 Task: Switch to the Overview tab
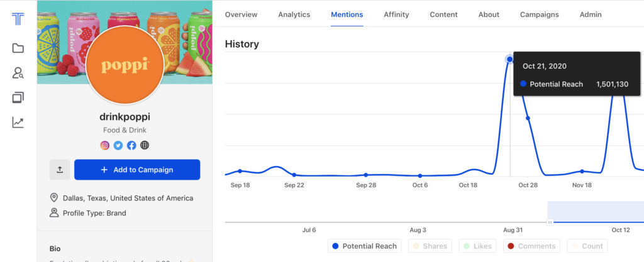[241, 14]
